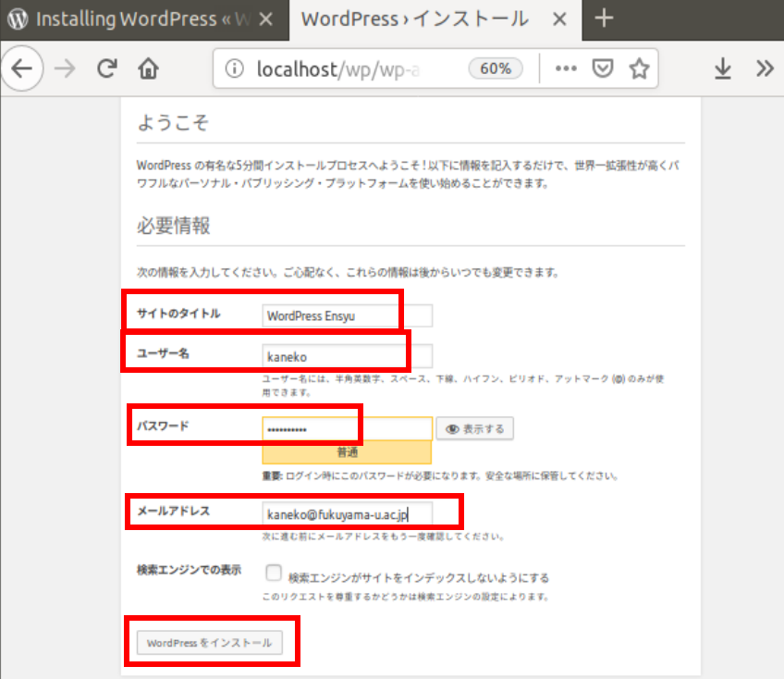Open the downloads panel

pos(722,68)
